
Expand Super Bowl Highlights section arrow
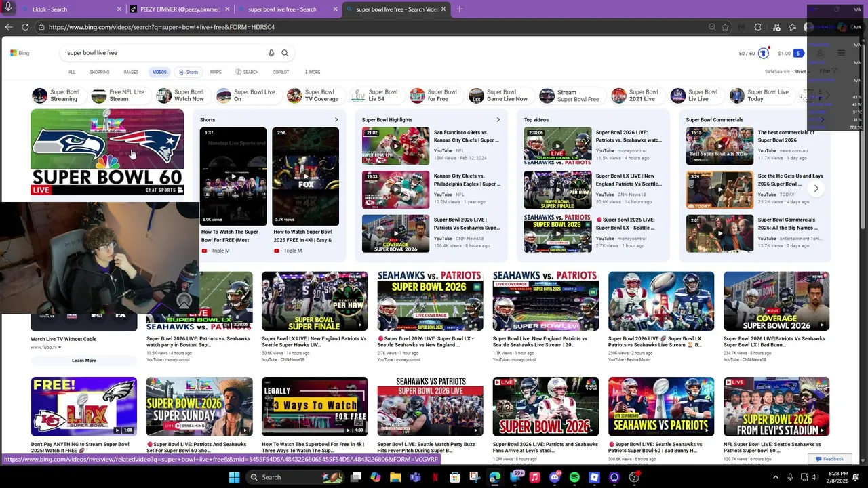(498, 120)
